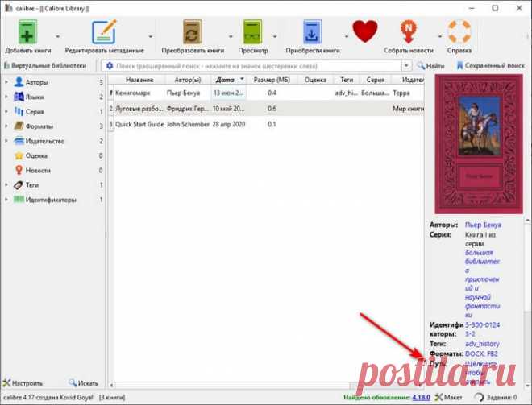The height and width of the screenshot is (405, 532).
Task: Click the Виртуальные библиотеки button
Action: [x=45, y=66]
